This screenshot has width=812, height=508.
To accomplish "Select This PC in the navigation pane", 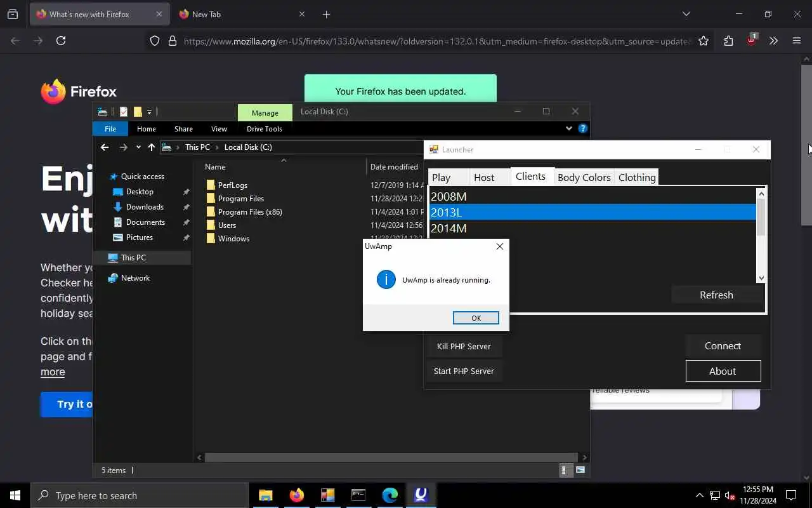I will tap(142, 258).
